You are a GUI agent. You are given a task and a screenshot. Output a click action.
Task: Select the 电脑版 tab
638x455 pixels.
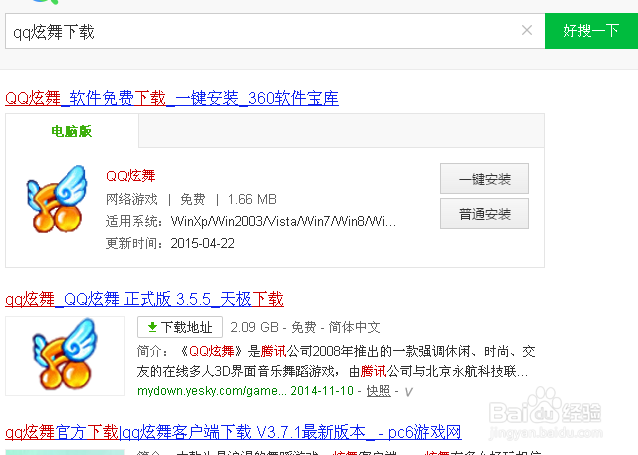click(x=72, y=131)
